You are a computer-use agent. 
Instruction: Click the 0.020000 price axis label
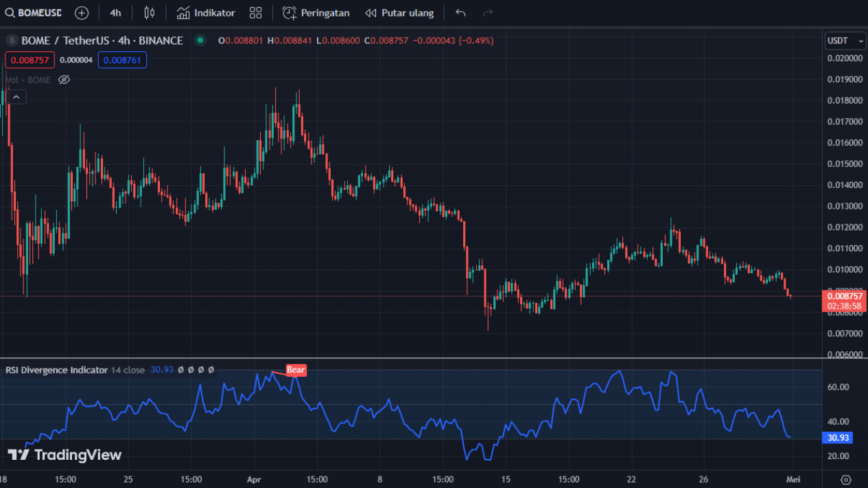point(845,58)
